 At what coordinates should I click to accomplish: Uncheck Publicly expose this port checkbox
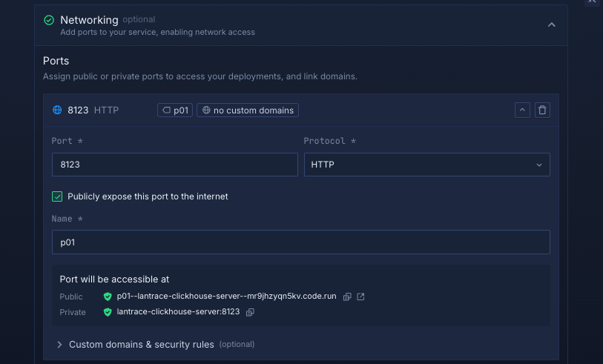[x=57, y=196]
